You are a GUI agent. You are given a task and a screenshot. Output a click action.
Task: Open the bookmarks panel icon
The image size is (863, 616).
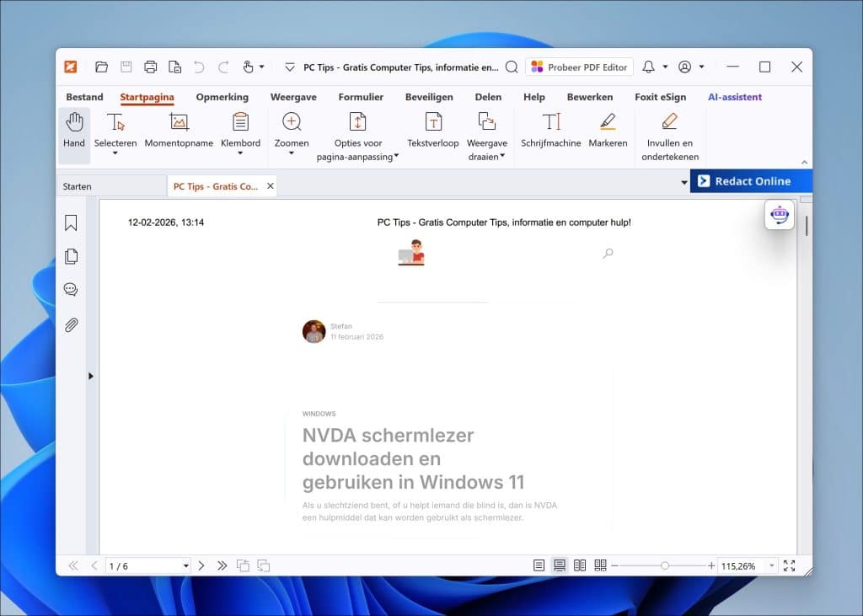[71, 222]
